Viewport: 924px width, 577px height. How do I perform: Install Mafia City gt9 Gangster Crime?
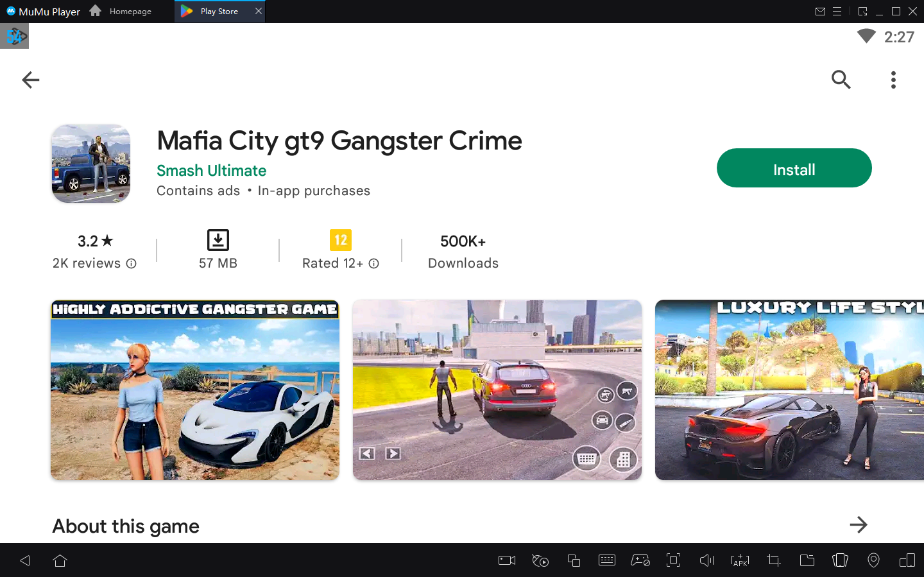pyautogui.click(x=794, y=168)
